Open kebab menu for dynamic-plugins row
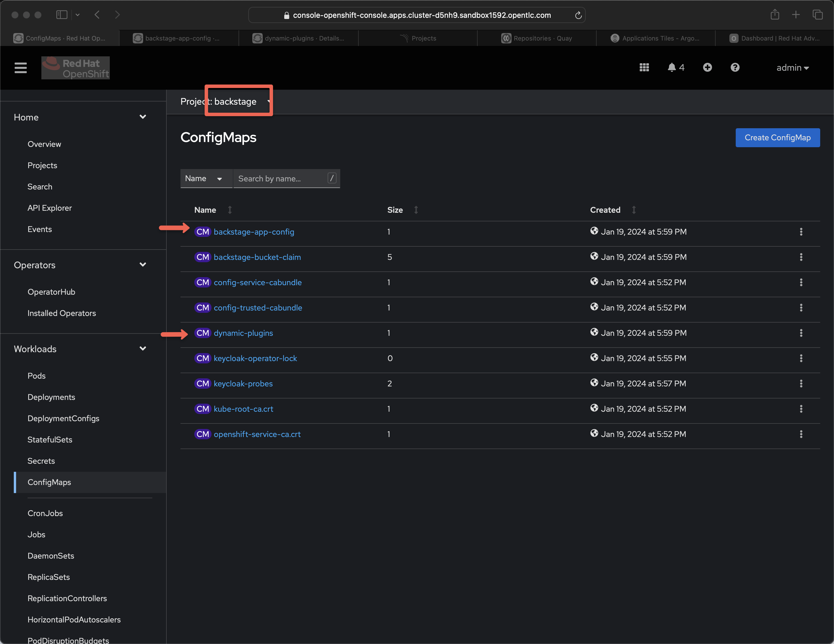Image resolution: width=834 pixels, height=644 pixels. tap(801, 333)
